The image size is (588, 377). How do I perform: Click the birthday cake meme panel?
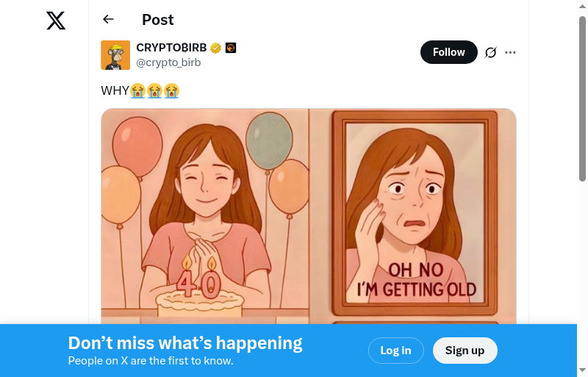pyautogui.click(x=204, y=217)
